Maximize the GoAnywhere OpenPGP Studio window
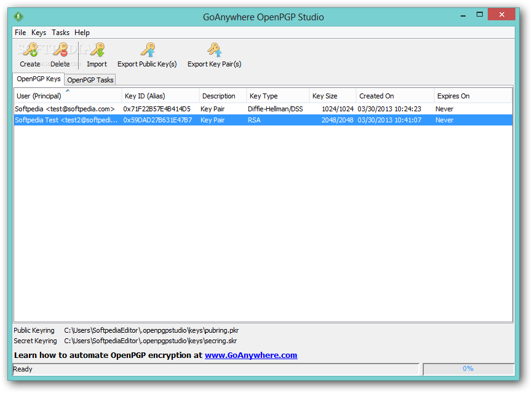The height and width of the screenshot is (393, 532). click(x=479, y=15)
